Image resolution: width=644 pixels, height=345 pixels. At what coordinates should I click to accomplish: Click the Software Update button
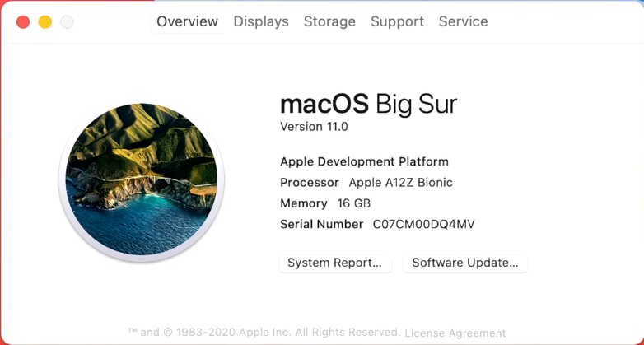pos(465,263)
